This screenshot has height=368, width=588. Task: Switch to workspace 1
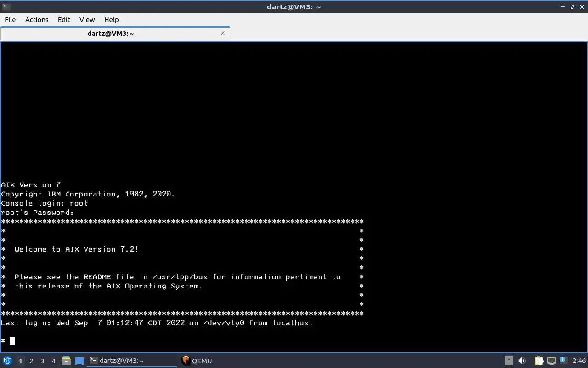[20, 361]
